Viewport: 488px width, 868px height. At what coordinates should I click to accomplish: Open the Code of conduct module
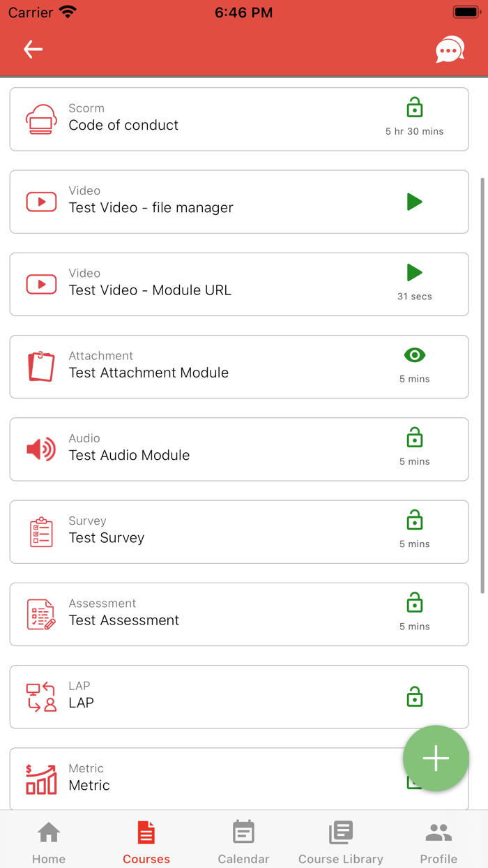123,125
